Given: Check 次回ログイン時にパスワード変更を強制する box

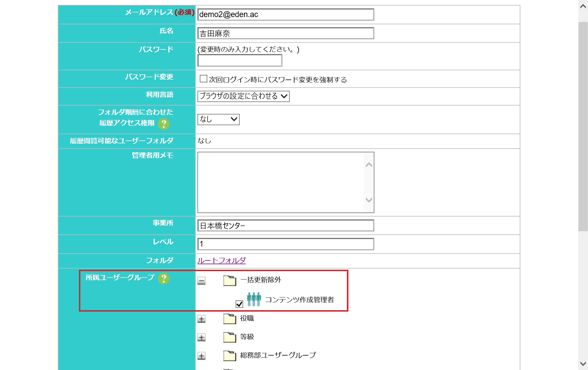Looking at the screenshot, I should (x=204, y=79).
